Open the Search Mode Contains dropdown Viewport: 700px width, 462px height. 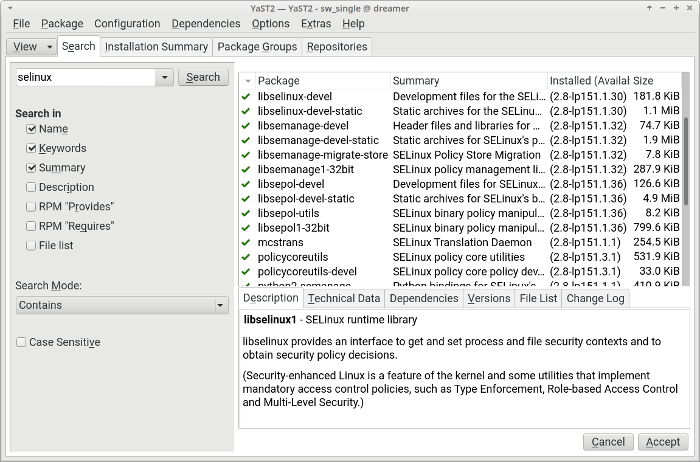[122, 305]
